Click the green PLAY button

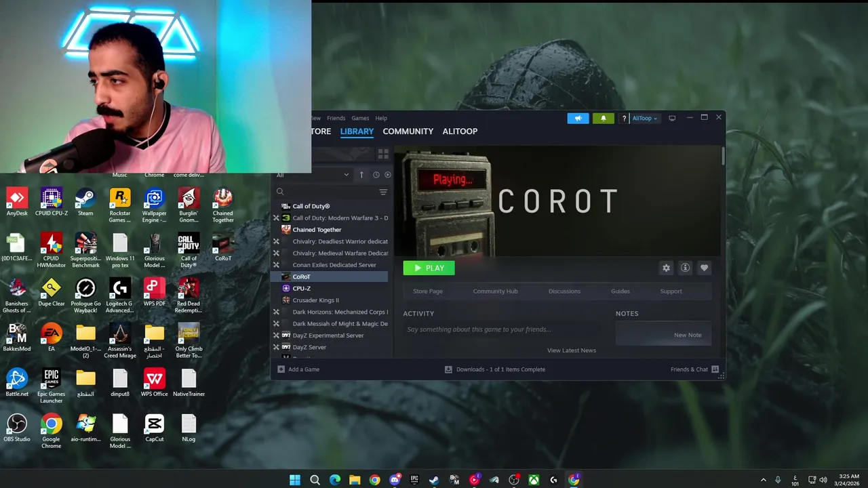(x=429, y=268)
